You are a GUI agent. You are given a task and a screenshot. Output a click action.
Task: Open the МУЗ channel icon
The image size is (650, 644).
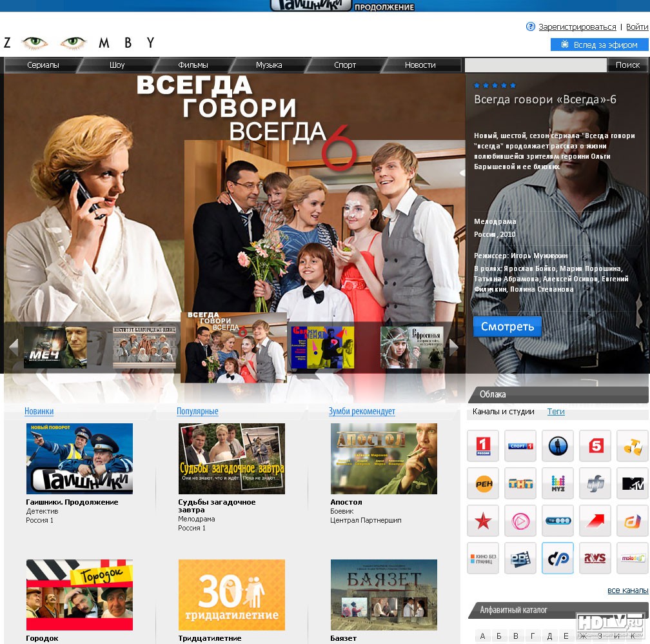pyautogui.click(x=558, y=483)
